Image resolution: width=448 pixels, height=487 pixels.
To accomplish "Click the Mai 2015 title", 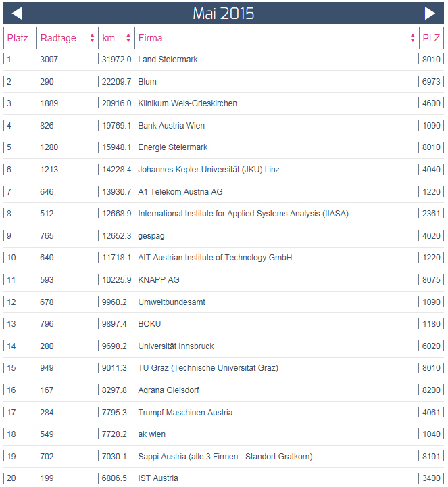I will tap(223, 14).
